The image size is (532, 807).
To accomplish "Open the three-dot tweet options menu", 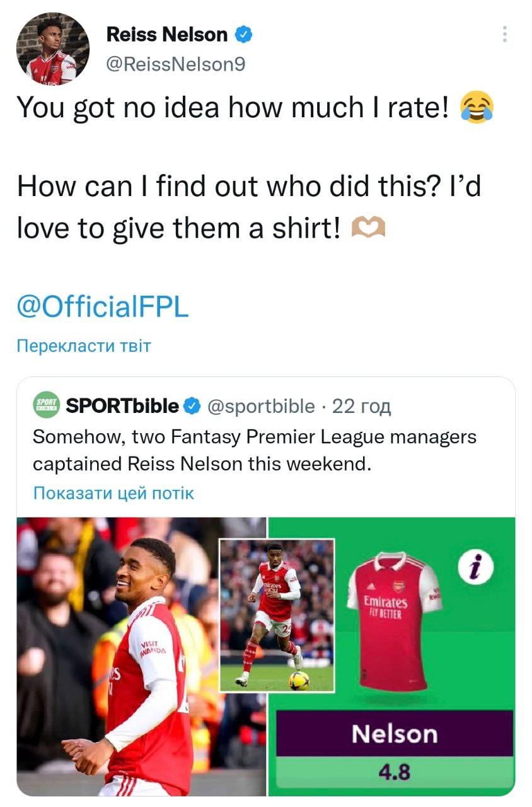I will pyautogui.click(x=504, y=35).
